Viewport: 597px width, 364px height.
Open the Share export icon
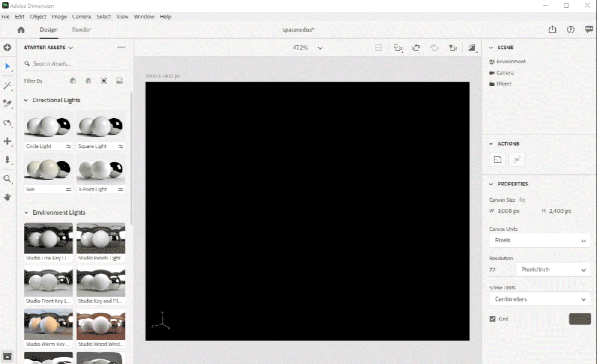click(552, 30)
